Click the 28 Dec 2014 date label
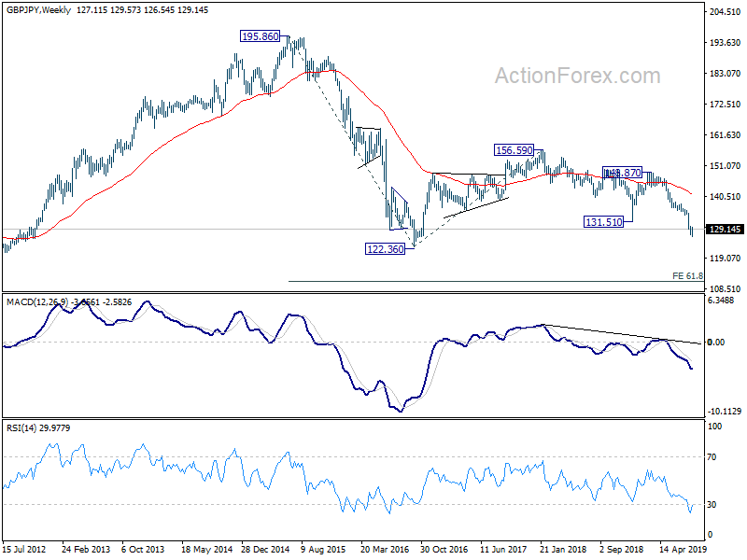Viewport: 747px width, 560px height. 265,549
